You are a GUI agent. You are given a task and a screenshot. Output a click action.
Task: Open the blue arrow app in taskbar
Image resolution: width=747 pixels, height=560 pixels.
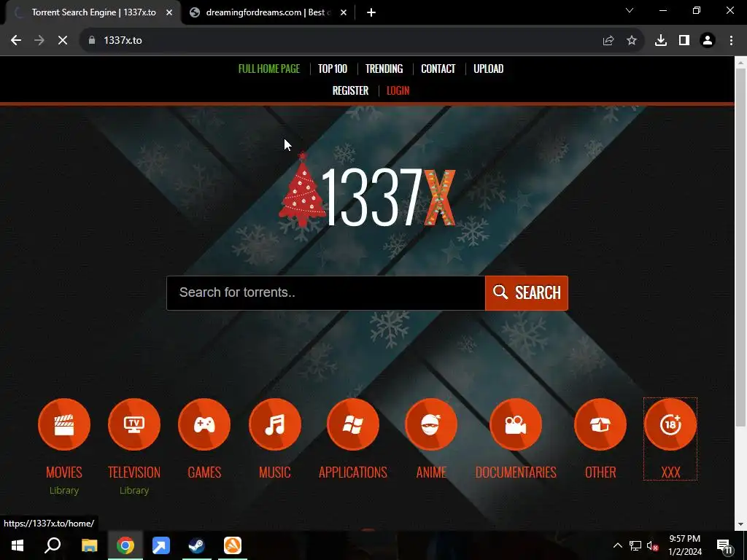click(161, 545)
